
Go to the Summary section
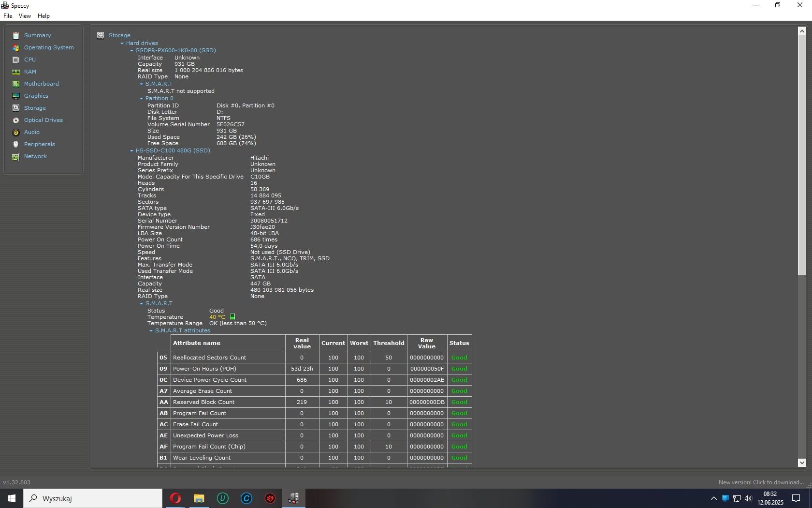coord(37,35)
